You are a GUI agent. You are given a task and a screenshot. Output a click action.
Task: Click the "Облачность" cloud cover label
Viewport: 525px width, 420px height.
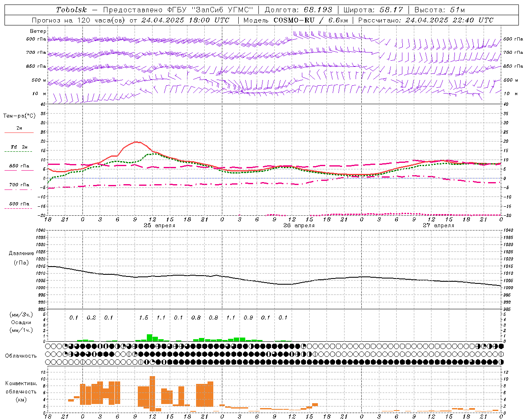pos(21,356)
